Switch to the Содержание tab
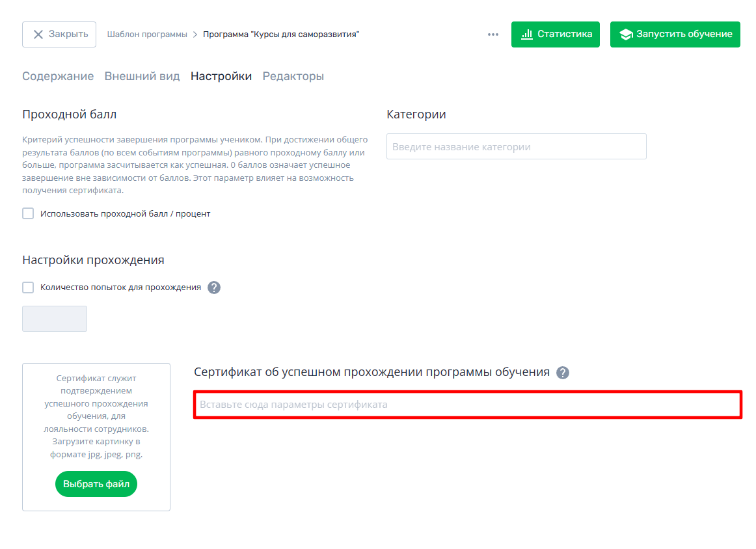756x549 pixels. 58,76
